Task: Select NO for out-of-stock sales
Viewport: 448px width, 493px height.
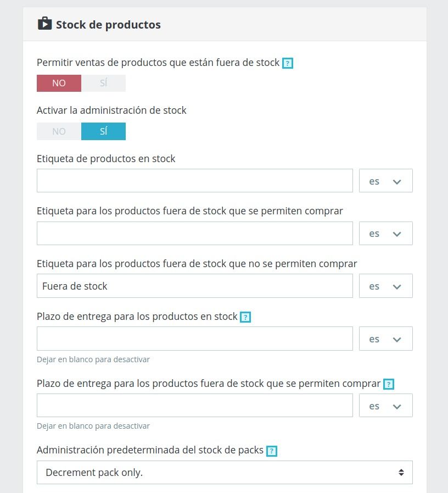Action: [x=59, y=84]
